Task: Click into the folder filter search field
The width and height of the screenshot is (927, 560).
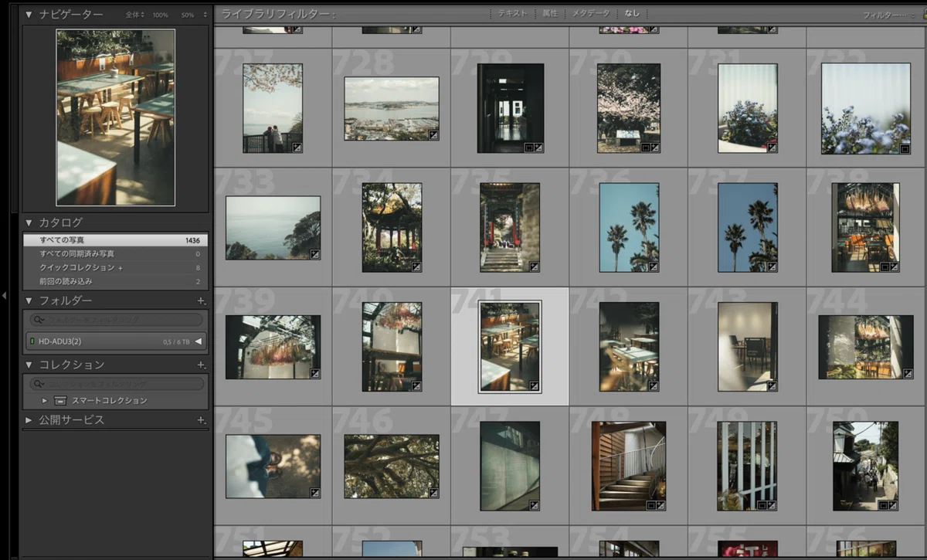Action: click(x=116, y=320)
